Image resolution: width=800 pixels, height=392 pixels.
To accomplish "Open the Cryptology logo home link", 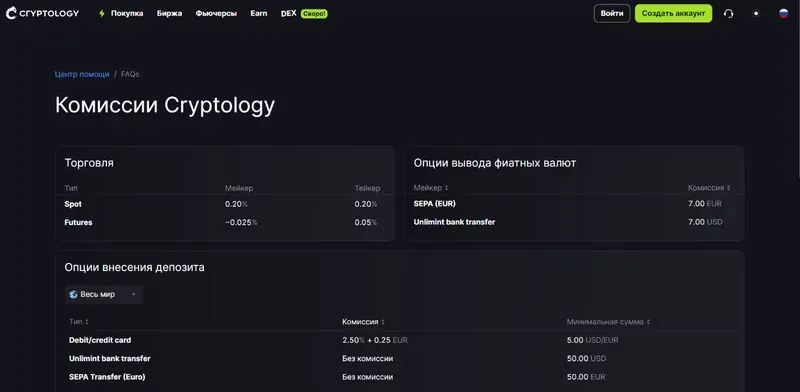I will pos(42,13).
